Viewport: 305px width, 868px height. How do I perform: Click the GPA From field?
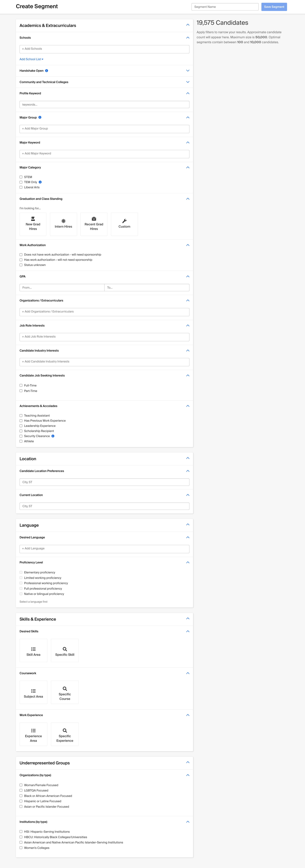tap(62, 287)
